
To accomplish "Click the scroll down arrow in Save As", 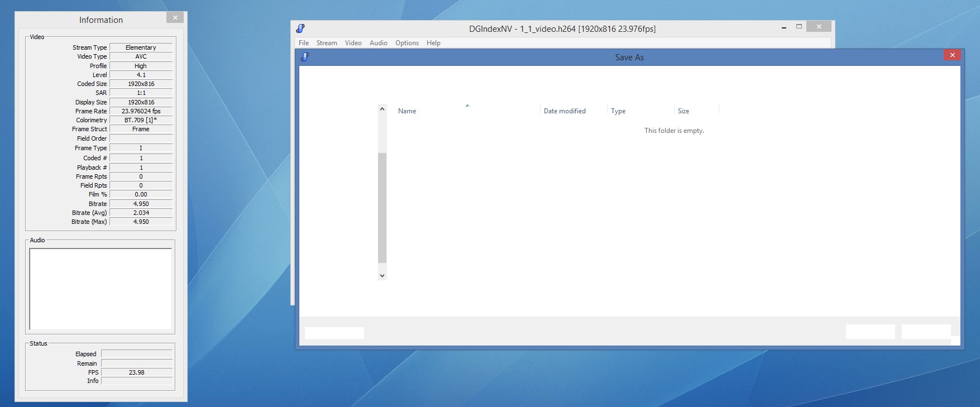I will click(382, 275).
